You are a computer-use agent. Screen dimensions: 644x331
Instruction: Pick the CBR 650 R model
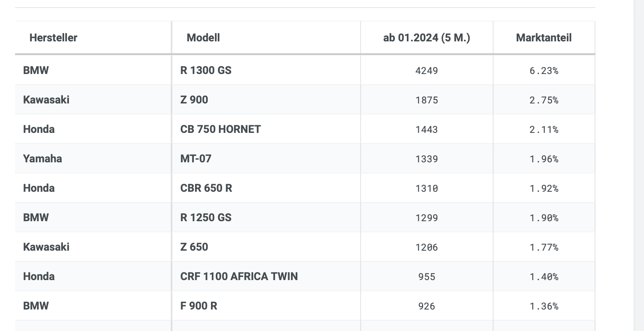pos(206,188)
